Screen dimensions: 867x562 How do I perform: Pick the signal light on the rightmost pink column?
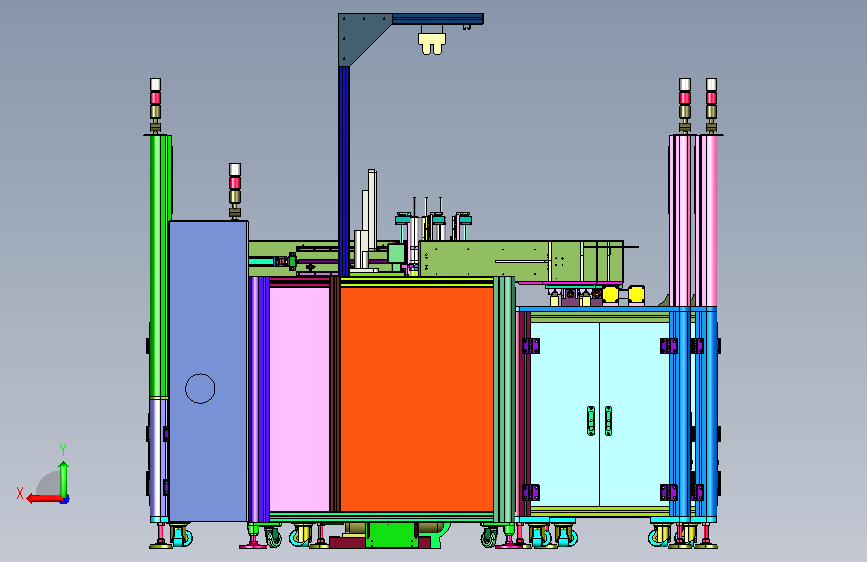point(711,105)
